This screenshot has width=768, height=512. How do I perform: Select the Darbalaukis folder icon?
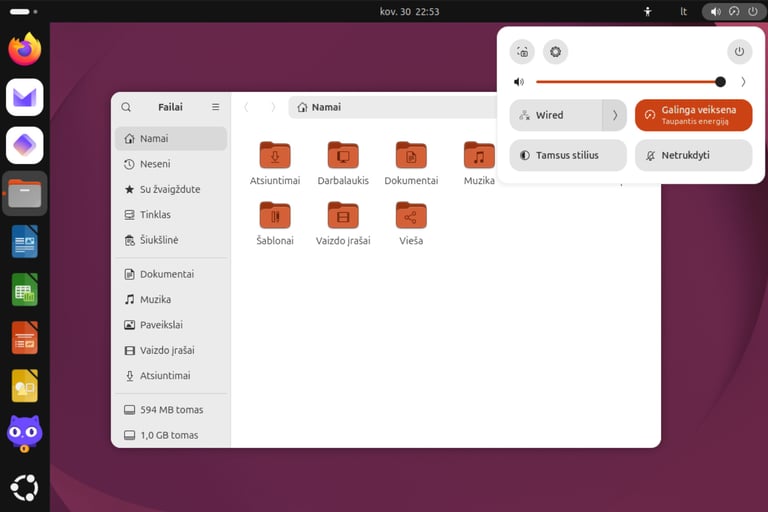pos(343,155)
